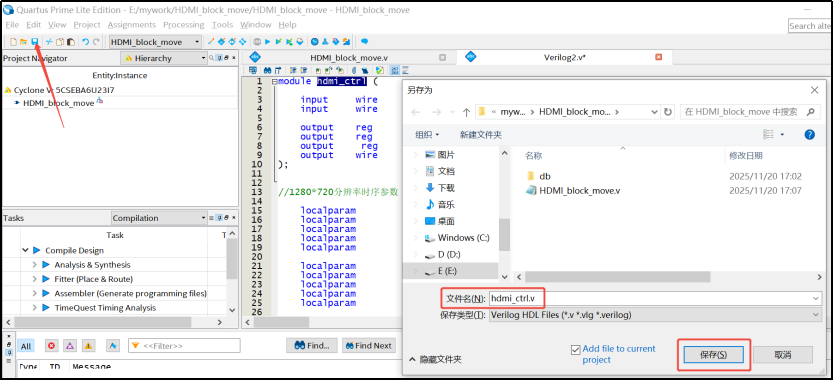Image resolution: width=833 pixels, height=380 pixels.
Task: Select the All messages filter button
Action: coord(26,346)
